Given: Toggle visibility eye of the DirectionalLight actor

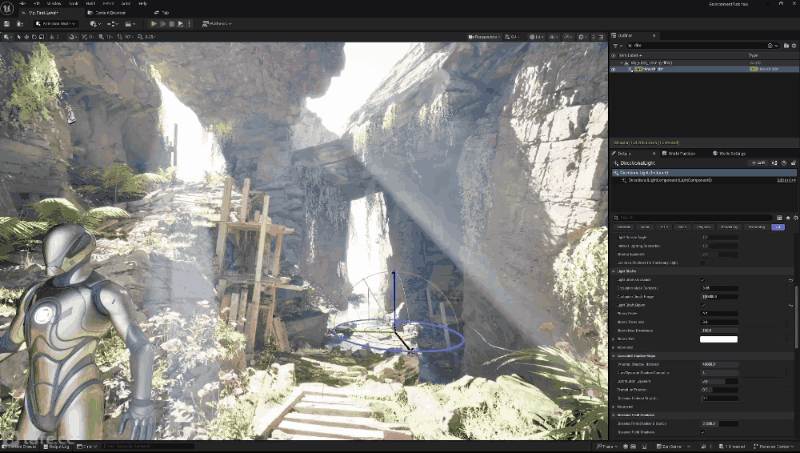Looking at the screenshot, I should coord(614,69).
